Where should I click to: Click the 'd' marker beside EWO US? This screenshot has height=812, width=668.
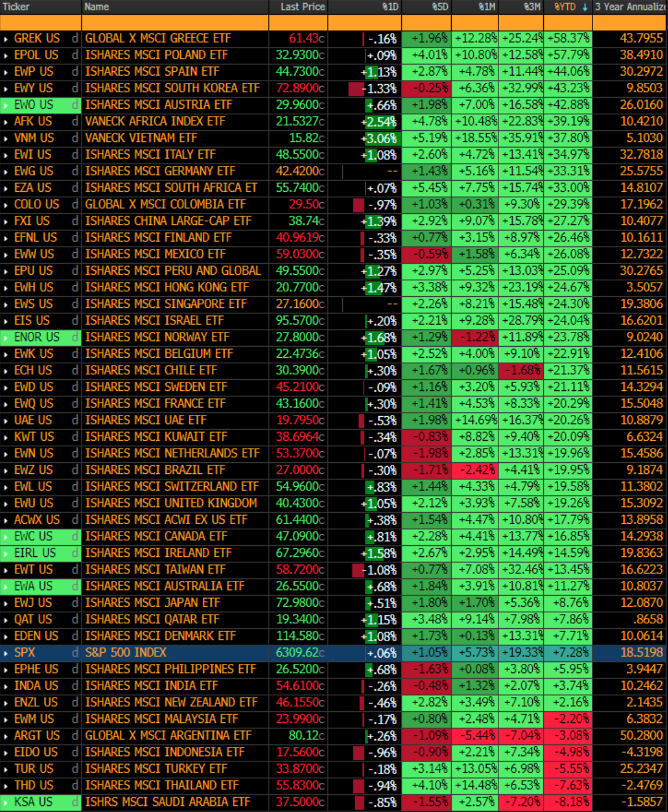coord(75,105)
